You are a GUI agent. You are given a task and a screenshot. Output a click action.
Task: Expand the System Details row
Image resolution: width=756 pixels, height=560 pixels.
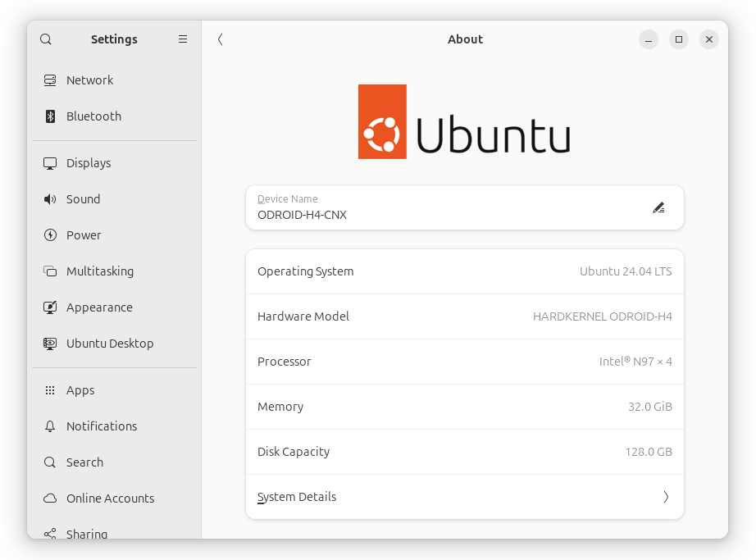coord(465,497)
